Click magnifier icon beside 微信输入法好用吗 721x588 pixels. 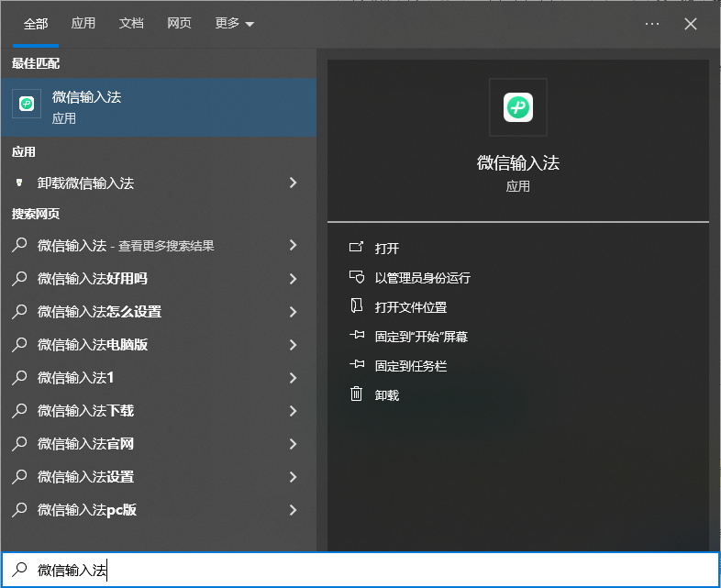tap(19, 278)
